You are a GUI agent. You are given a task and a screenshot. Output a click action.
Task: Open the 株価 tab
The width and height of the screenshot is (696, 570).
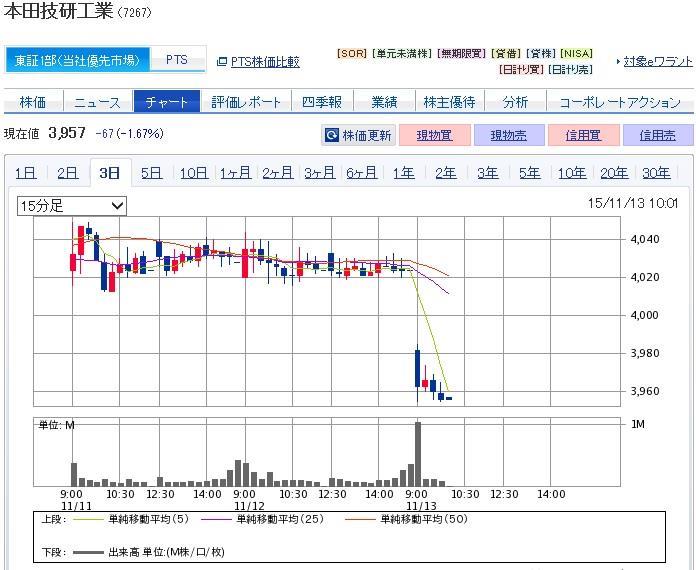point(33,102)
